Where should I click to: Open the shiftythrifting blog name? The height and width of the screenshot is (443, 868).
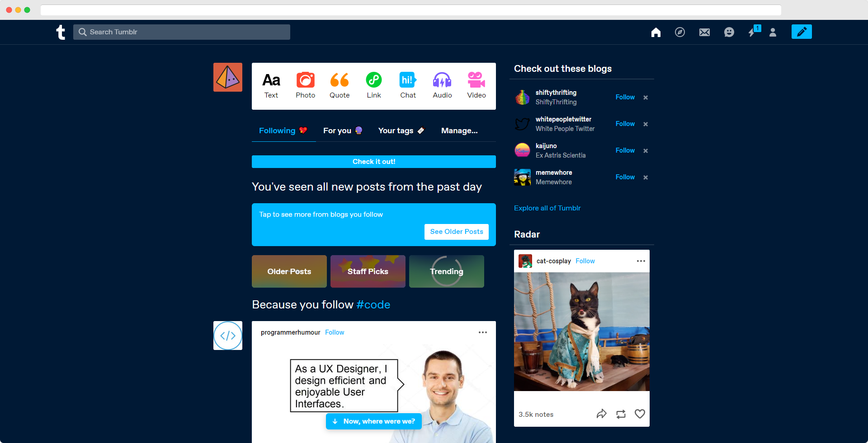556,93
